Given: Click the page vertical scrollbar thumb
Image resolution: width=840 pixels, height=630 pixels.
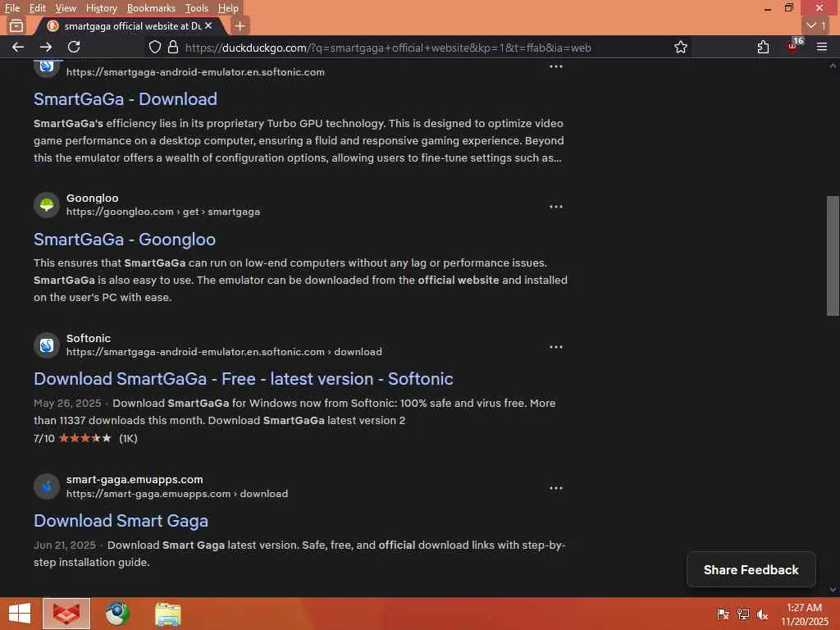Looking at the screenshot, I should click(833, 256).
